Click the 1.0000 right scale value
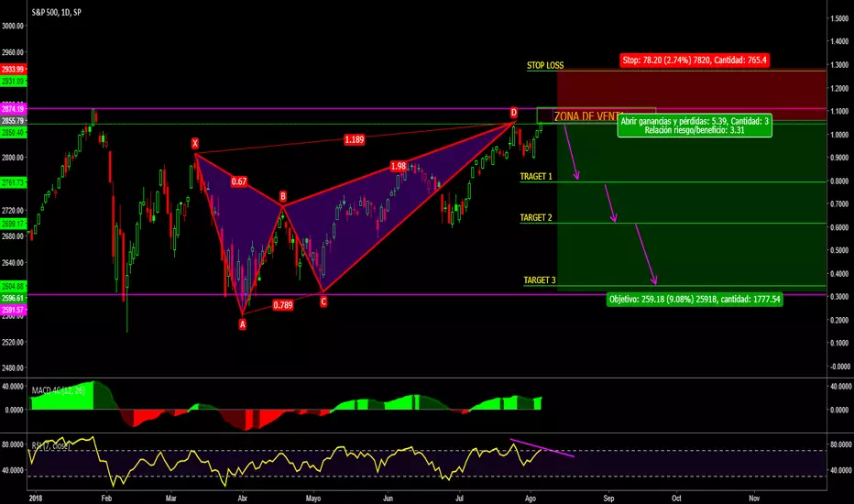 (x=839, y=135)
